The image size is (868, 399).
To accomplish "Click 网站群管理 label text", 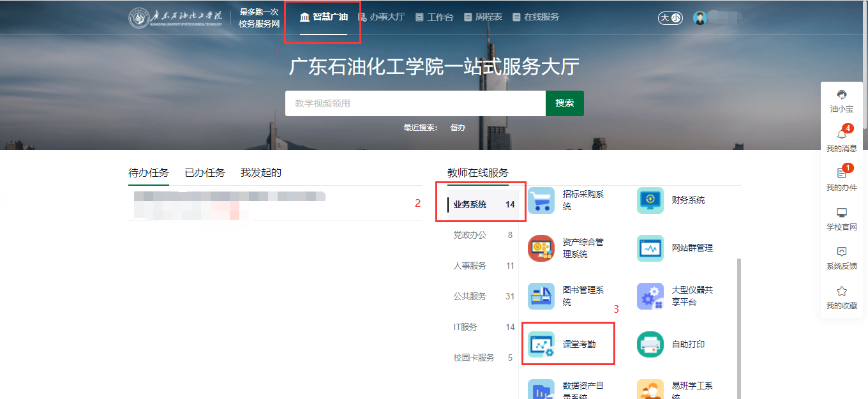I will click(692, 248).
